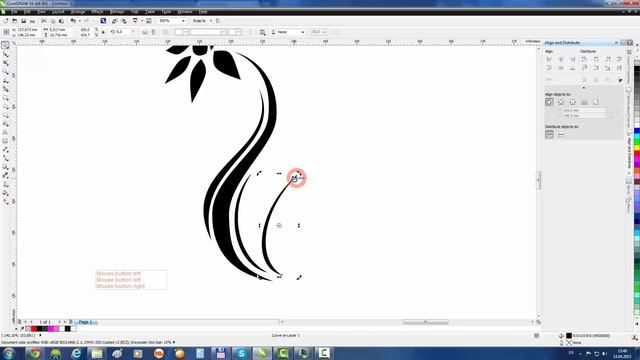This screenshot has height=360, width=640.
Task: Expand the color profiles status arrow
Action: (174, 342)
